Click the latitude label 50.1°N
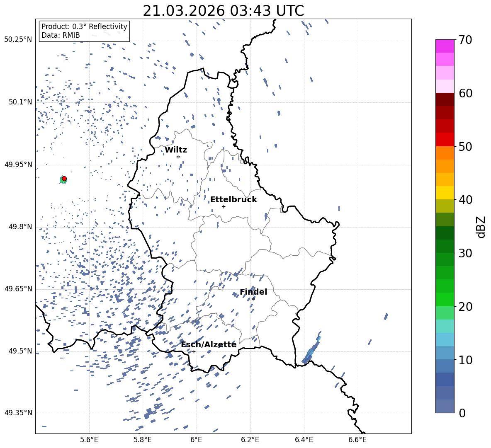491x448 pixels. coord(21,102)
